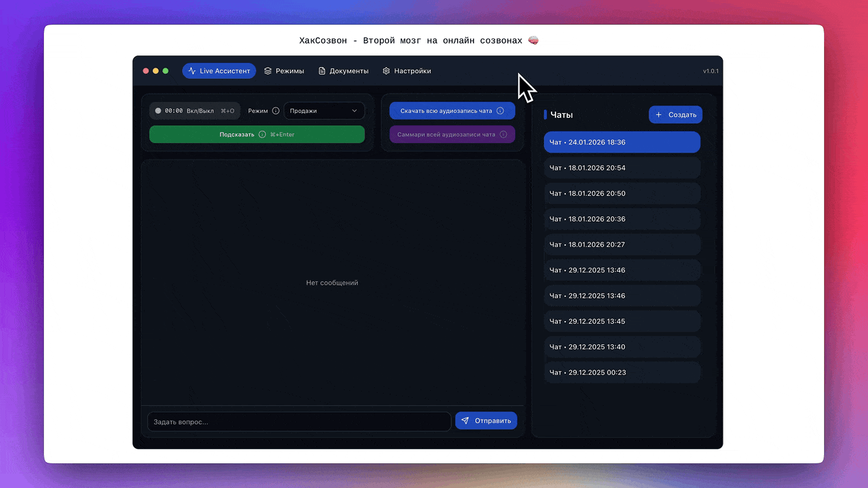Select the highlighted chat 24.01.2026 18:36

[x=622, y=142]
